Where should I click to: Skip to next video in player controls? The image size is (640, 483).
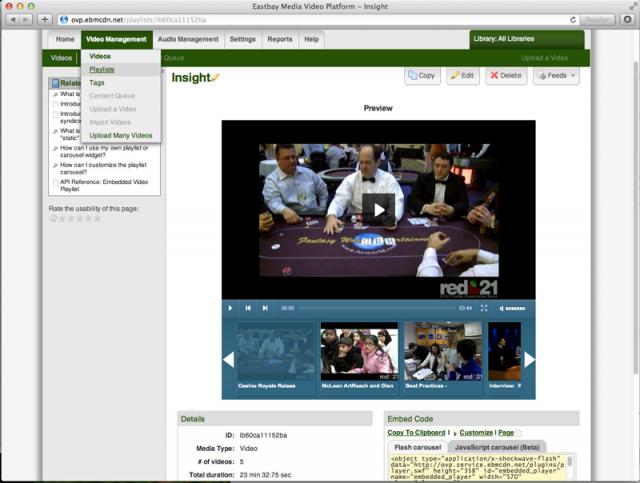pyautogui.click(x=265, y=308)
